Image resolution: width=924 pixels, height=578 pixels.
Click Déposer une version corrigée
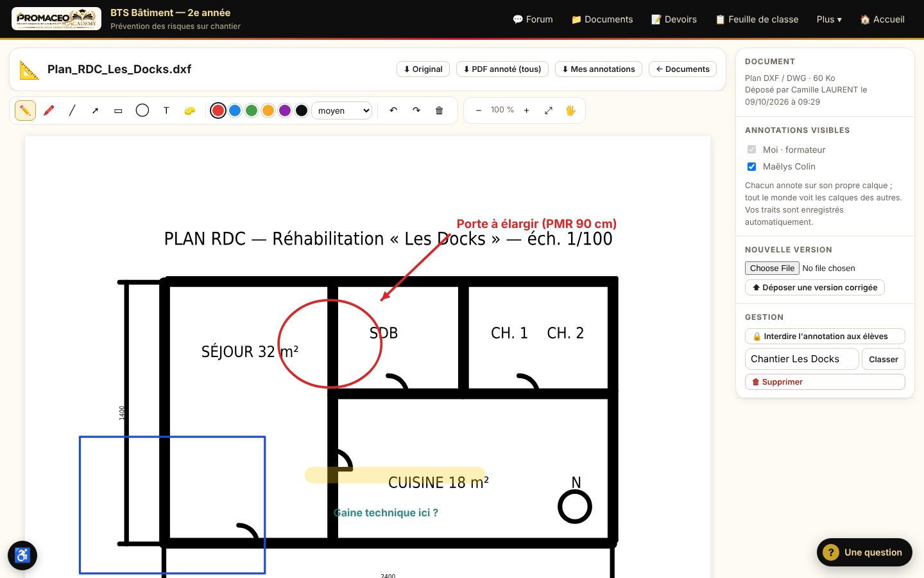coord(815,288)
